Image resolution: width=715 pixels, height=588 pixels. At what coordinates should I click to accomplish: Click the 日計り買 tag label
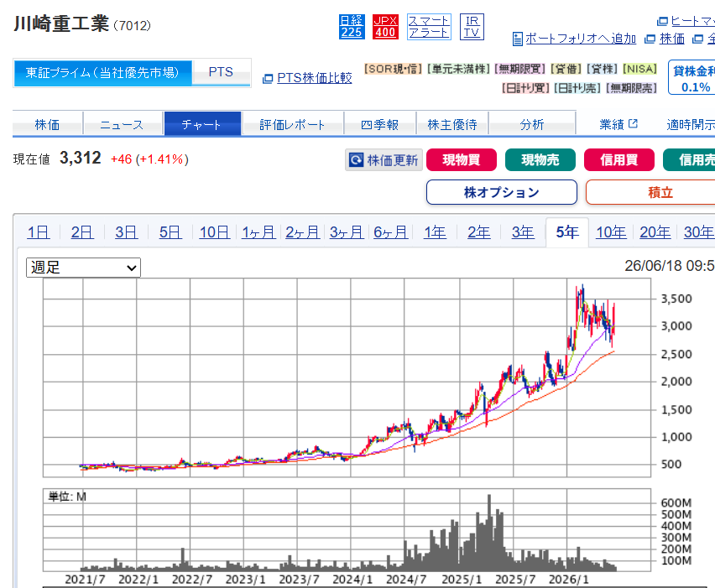coord(526,88)
